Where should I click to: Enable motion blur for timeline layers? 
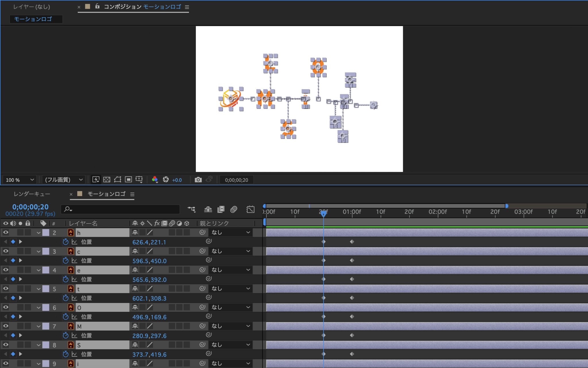(234, 209)
